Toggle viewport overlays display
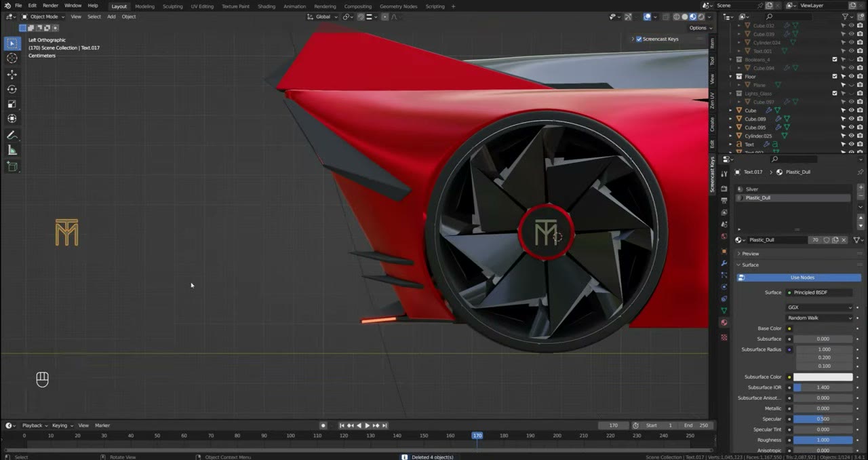 tap(647, 16)
